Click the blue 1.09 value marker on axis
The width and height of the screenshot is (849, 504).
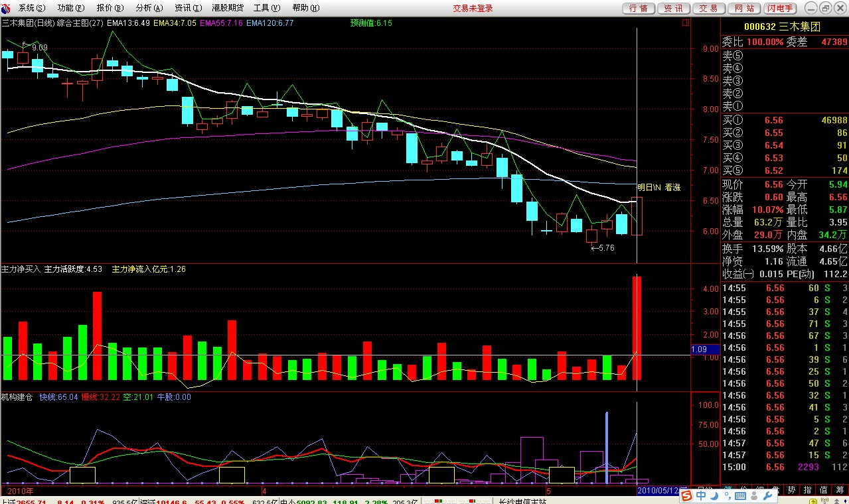(x=705, y=349)
